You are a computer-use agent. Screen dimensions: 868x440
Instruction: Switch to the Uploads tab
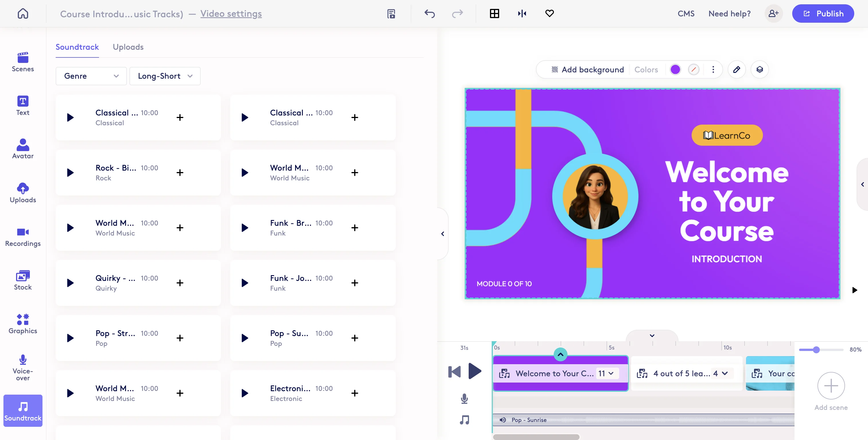click(x=128, y=47)
